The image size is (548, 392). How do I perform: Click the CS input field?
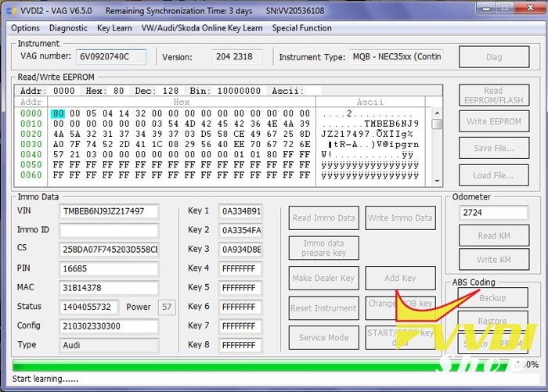109,250
